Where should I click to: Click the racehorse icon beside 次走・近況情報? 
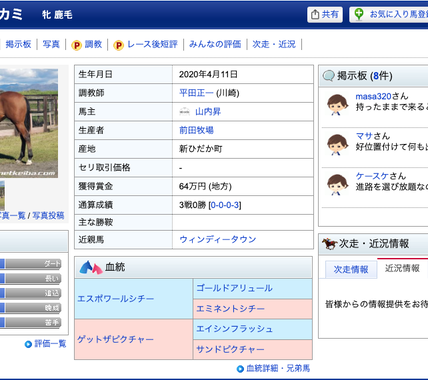329,244
